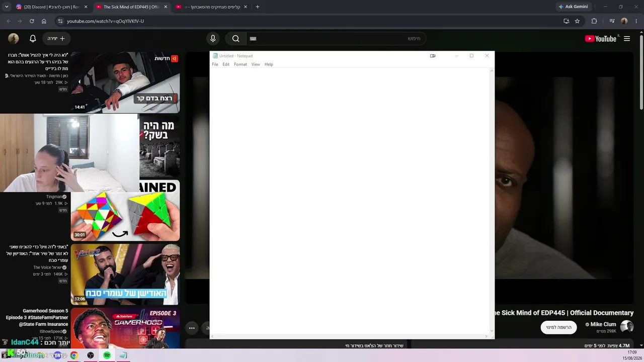Open The Voice ישראל channel link

(x=47, y=267)
